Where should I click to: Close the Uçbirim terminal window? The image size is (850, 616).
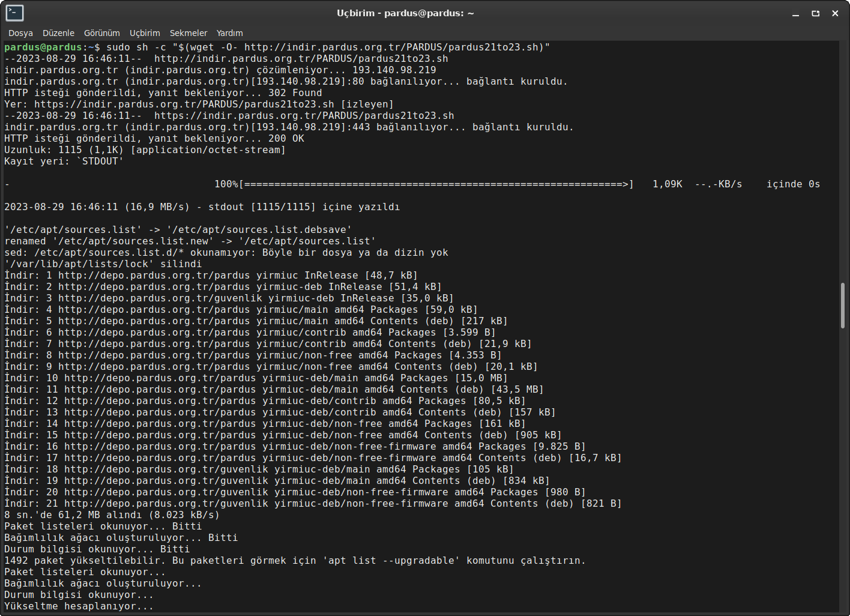[835, 13]
